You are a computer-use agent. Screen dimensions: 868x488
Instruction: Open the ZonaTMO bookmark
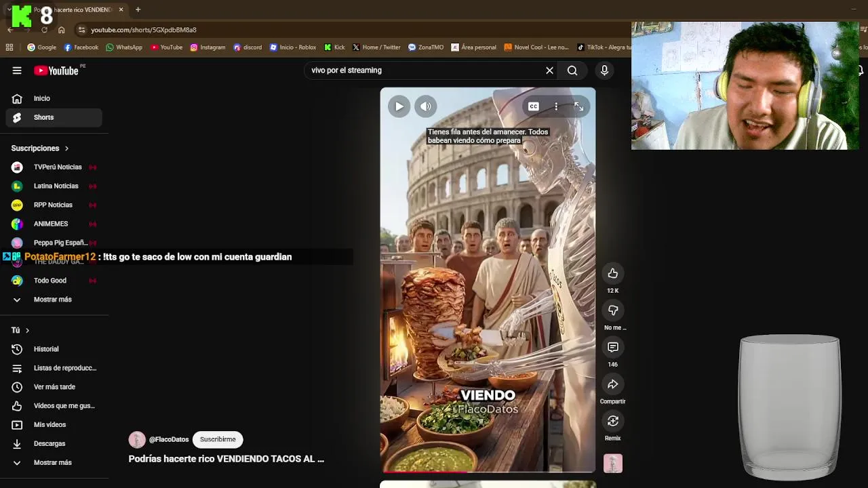pyautogui.click(x=426, y=47)
